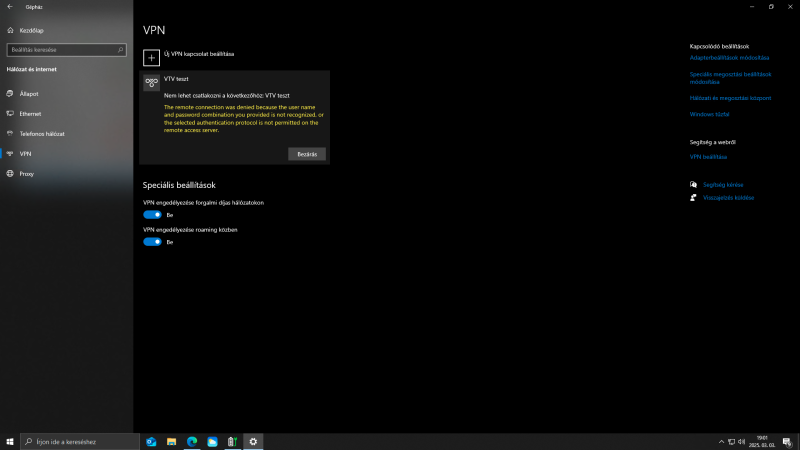The width and height of the screenshot is (800, 450).
Task: Open VPN beállítása help link
Action: 708,157
